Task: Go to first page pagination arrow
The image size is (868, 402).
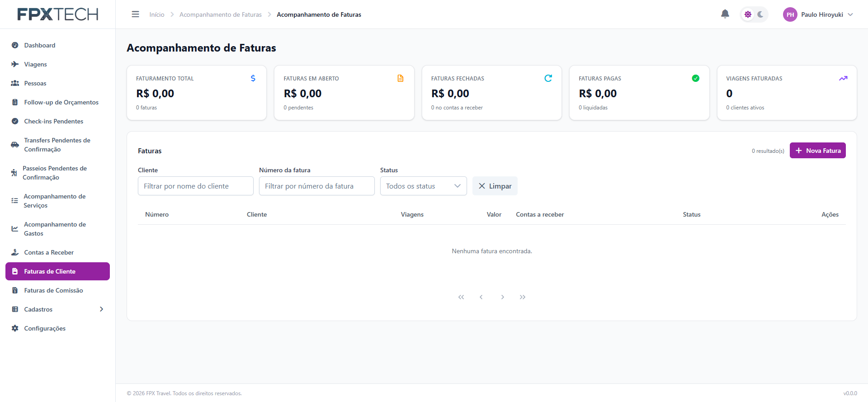Action: click(461, 297)
